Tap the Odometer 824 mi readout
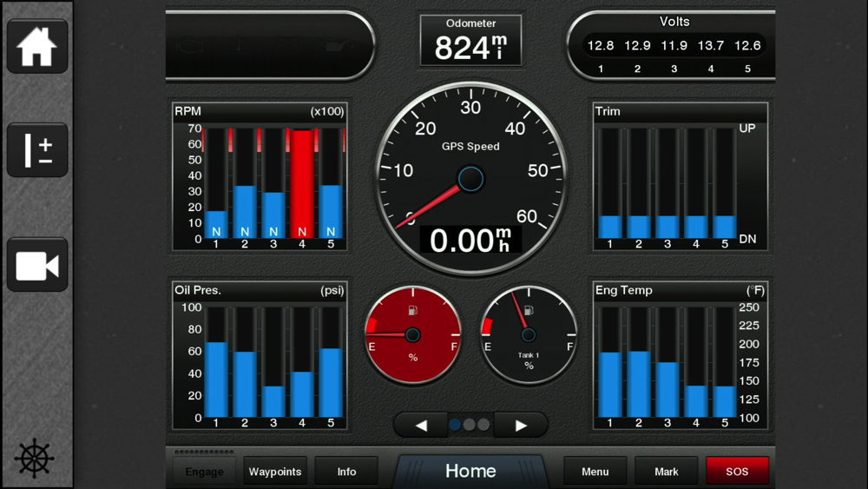The height and width of the screenshot is (489, 868). coord(470,41)
